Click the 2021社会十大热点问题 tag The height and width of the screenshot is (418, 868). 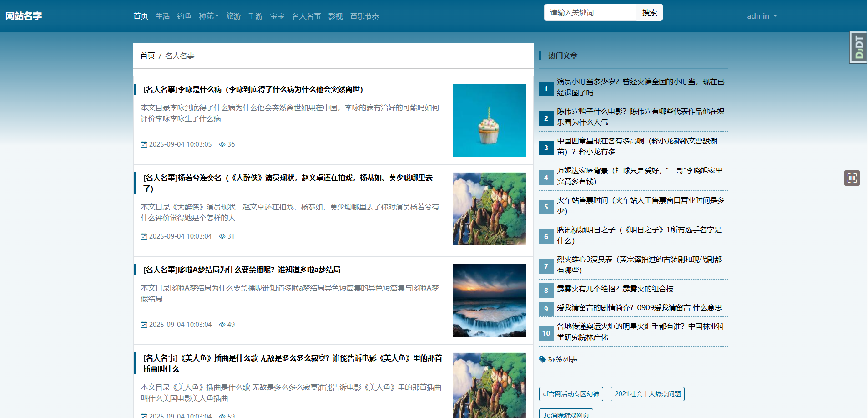click(x=647, y=394)
